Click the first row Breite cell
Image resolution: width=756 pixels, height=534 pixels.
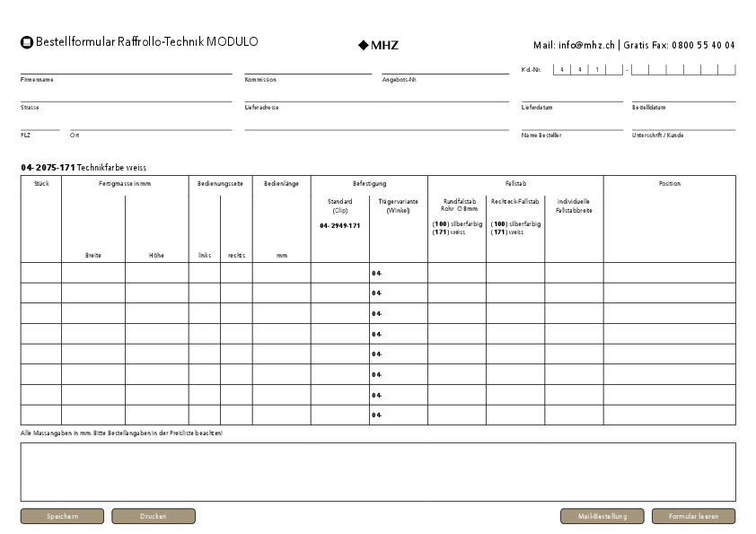click(x=93, y=273)
